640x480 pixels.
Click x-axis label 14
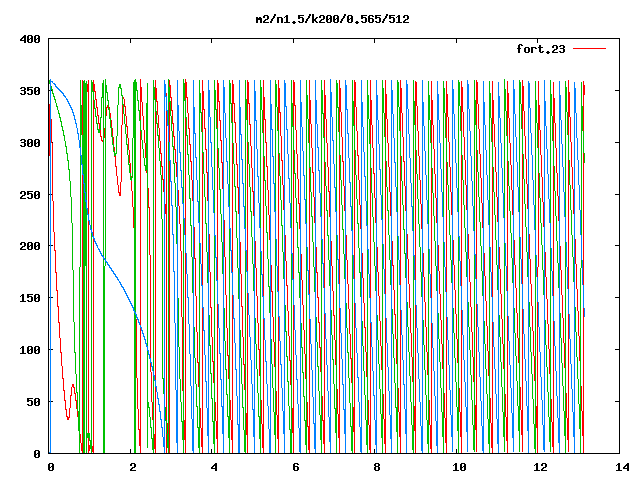(x=622, y=467)
